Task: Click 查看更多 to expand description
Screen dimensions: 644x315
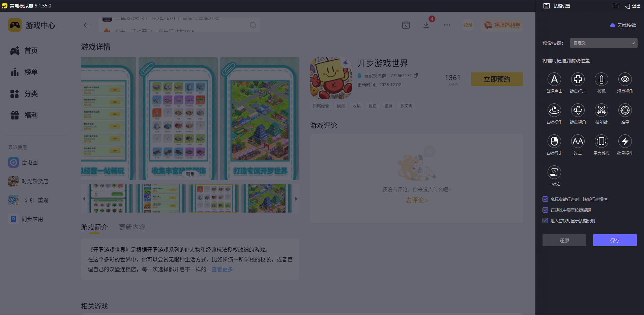Action: pos(222,269)
